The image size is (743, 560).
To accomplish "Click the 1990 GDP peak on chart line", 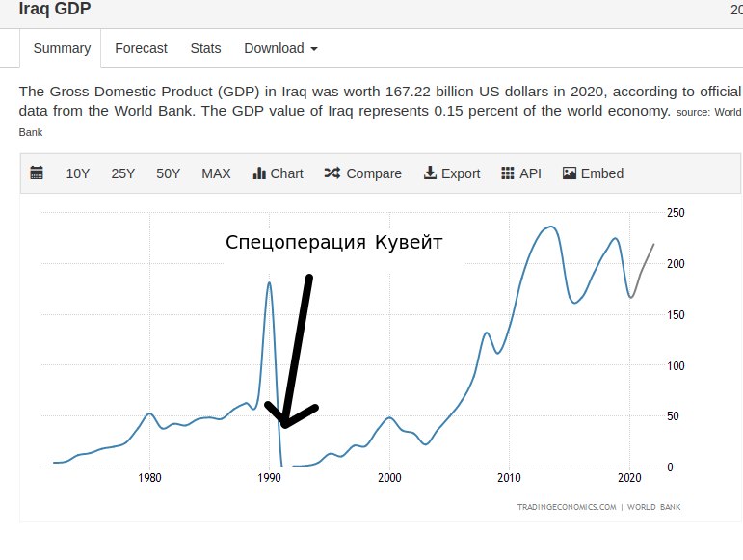I will 269,282.
